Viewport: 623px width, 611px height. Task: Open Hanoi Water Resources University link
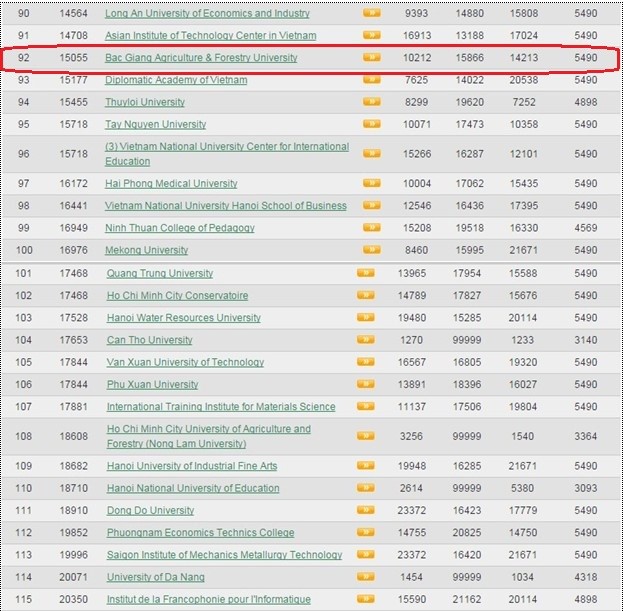click(x=184, y=318)
